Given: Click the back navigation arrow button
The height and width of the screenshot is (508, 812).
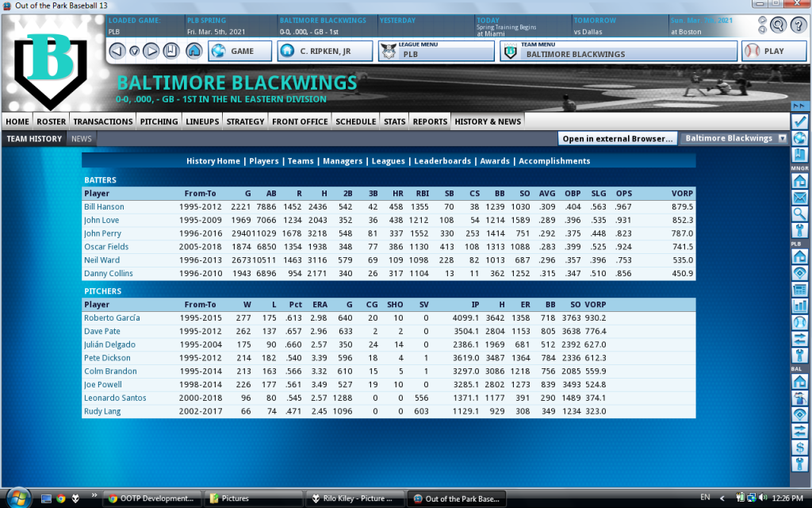Looking at the screenshot, I should point(117,52).
